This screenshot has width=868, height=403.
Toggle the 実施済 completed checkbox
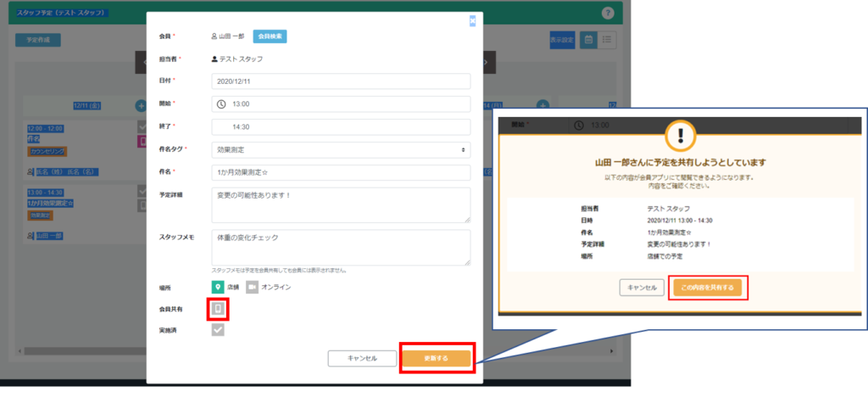218,330
